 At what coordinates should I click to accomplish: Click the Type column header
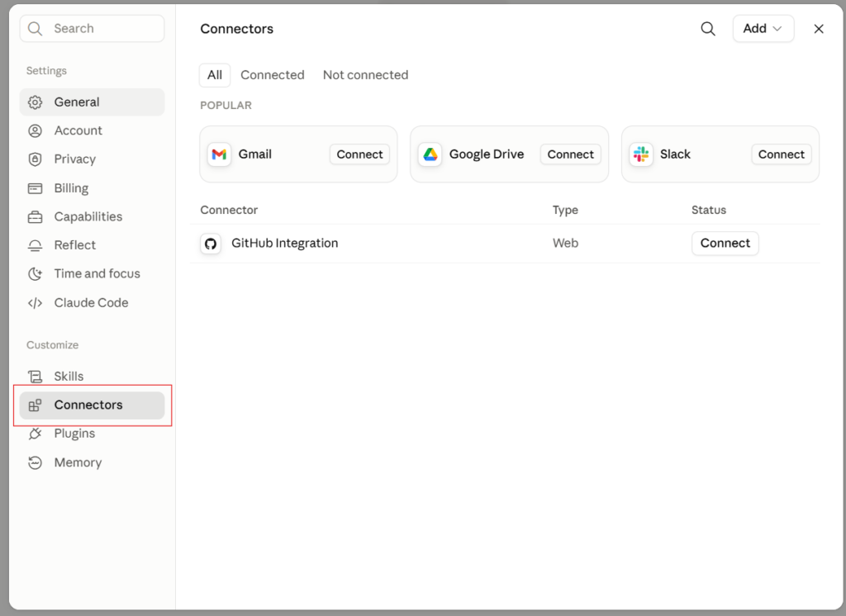565,210
